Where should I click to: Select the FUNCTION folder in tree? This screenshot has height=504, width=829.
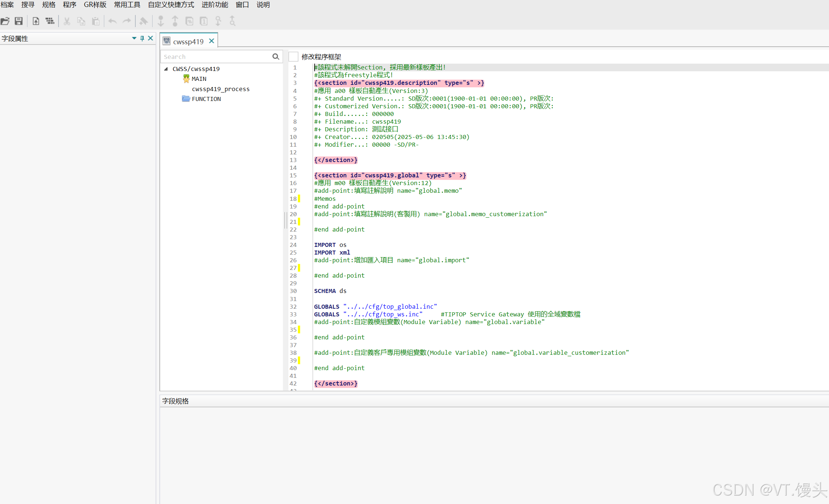206,99
